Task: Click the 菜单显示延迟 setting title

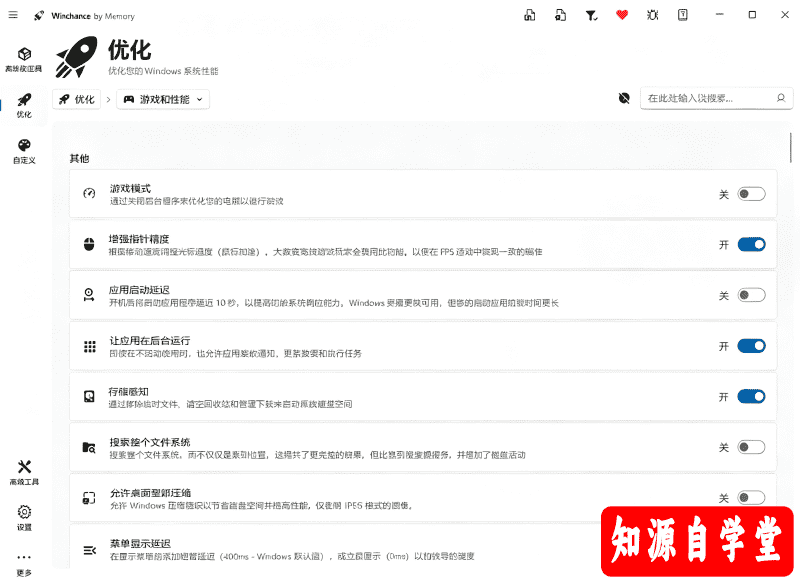Action: (140, 543)
